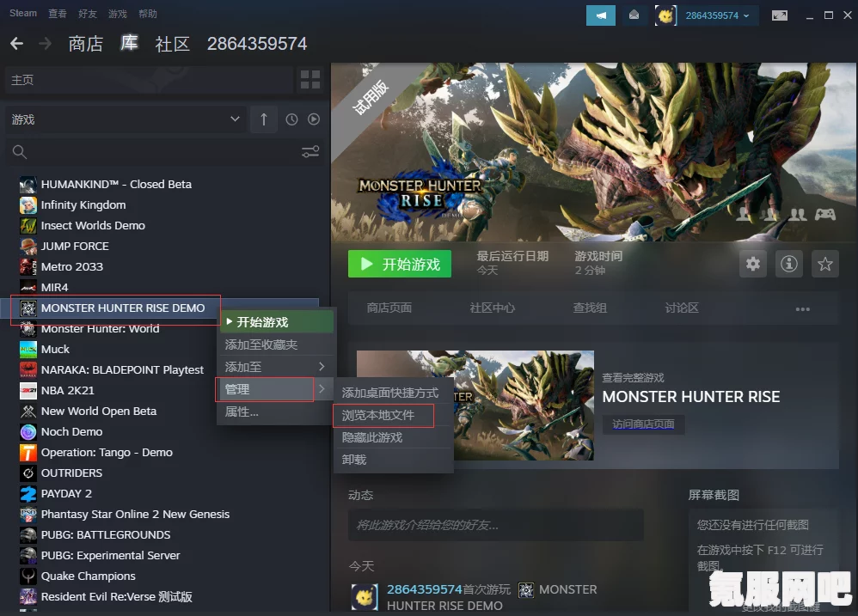
Task: Open the 帮助 menu
Action: tap(148, 14)
